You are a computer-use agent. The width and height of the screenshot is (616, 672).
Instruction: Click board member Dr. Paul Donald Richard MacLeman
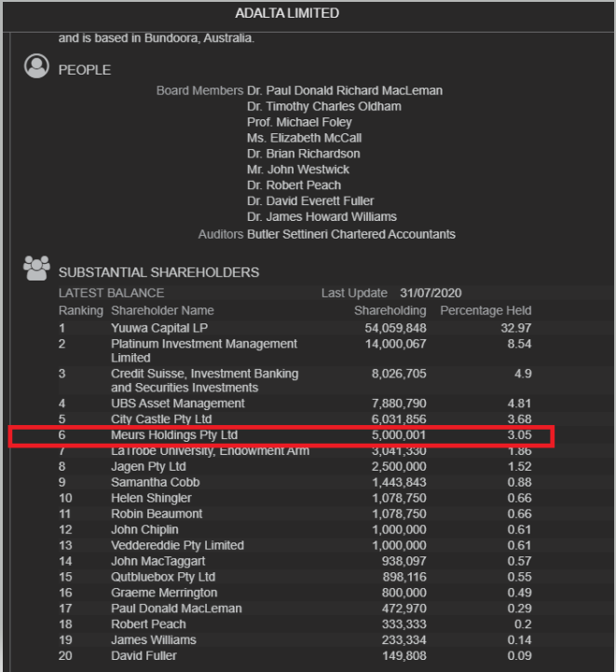coord(345,90)
